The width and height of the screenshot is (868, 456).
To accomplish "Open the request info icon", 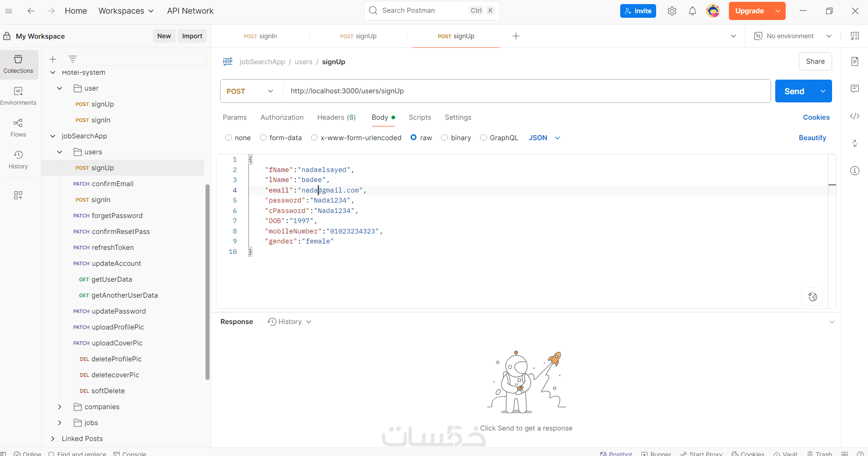I will click(855, 171).
